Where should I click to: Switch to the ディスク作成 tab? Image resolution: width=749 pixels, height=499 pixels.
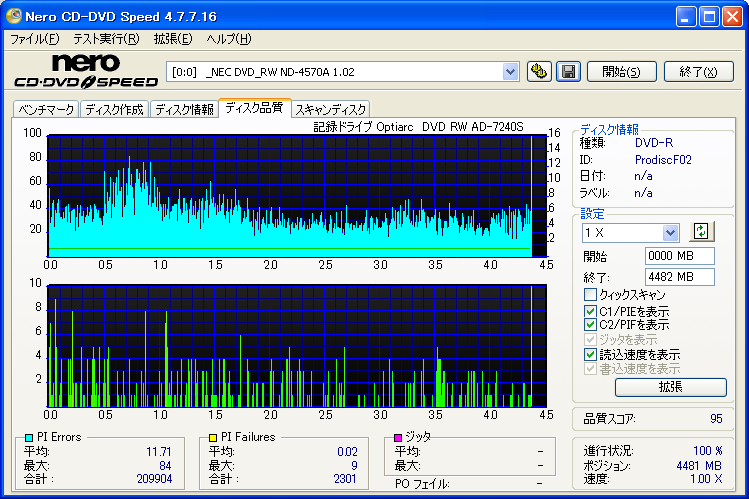coord(114,109)
